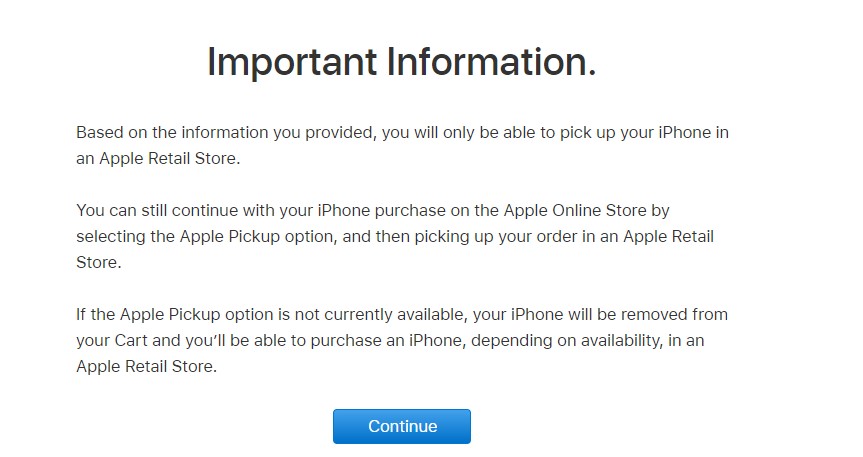The height and width of the screenshot is (457, 863).
Task: Click the words "pick up your iPhone"
Action: 635,133
